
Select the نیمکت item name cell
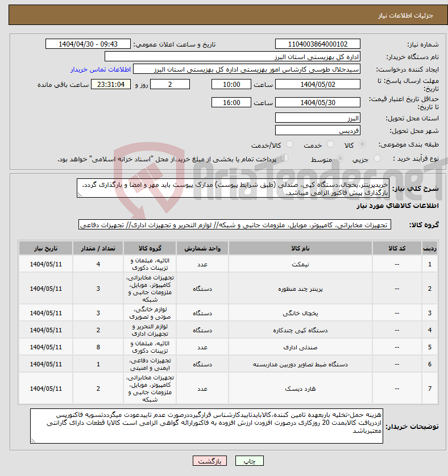point(300,264)
